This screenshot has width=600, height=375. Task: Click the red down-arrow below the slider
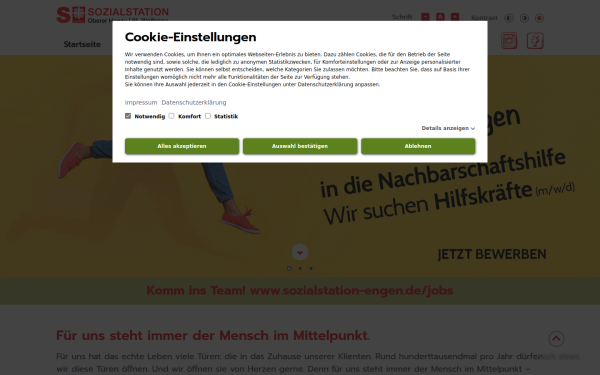(300, 252)
